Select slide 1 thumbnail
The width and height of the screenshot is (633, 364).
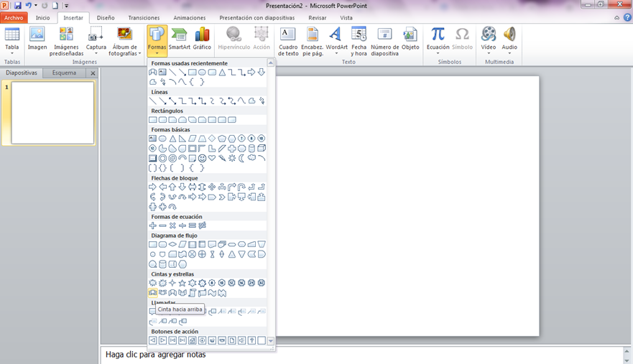pyautogui.click(x=52, y=113)
